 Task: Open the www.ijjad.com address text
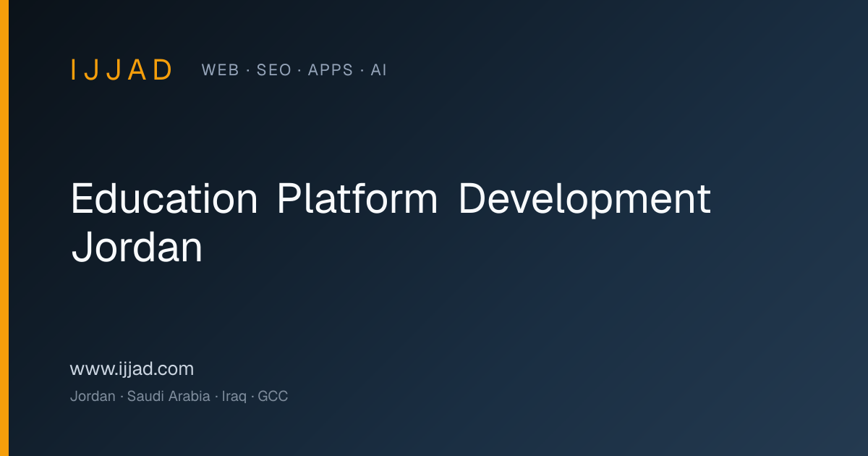132,369
